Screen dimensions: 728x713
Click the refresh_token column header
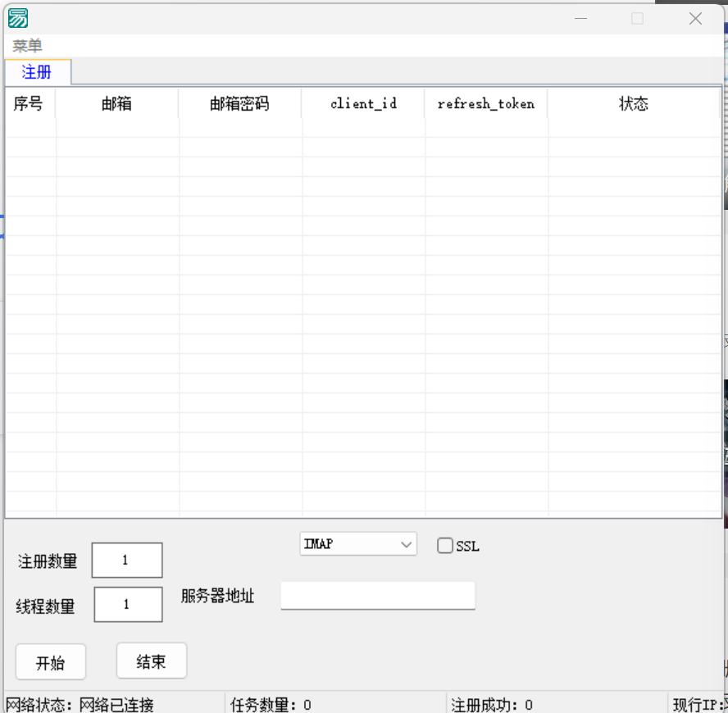485,103
